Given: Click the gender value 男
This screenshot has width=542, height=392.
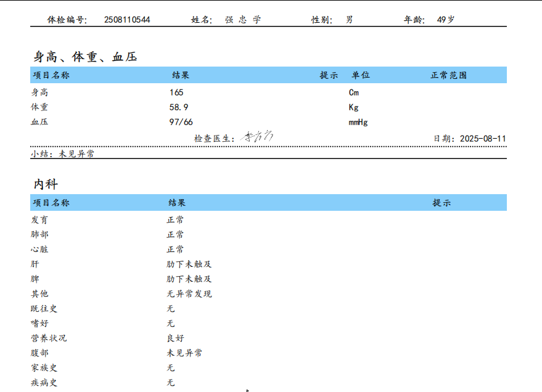Looking at the screenshot, I should (350, 20).
